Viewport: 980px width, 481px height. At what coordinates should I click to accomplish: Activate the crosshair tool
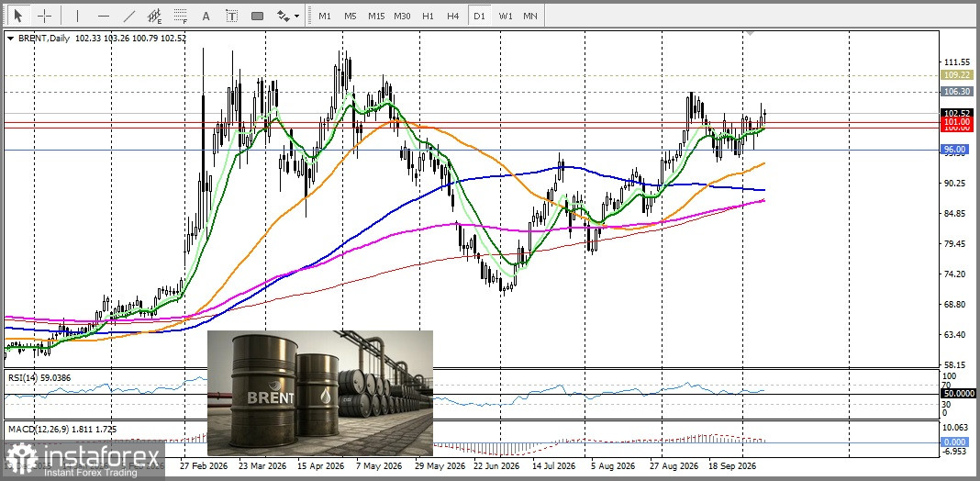pyautogui.click(x=44, y=15)
